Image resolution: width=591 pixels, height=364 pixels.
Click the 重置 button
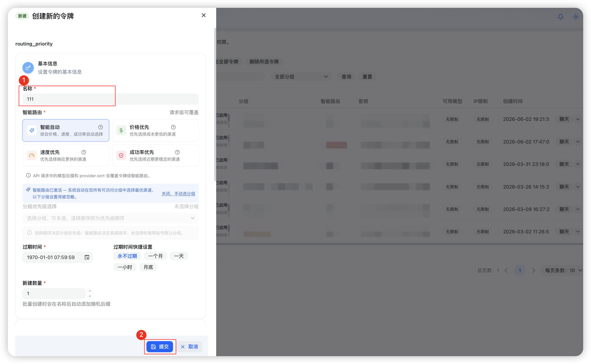point(367,77)
